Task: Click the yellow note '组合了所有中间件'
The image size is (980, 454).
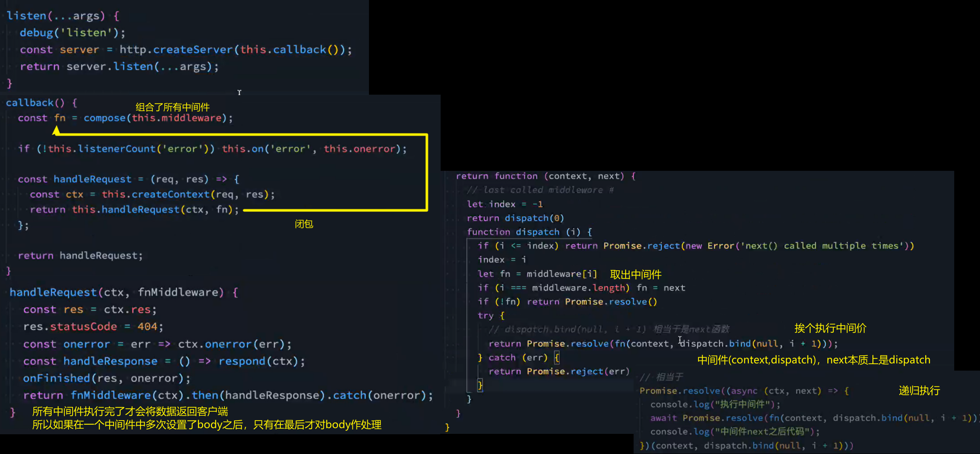Action: pyautogui.click(x=172, y=107)
